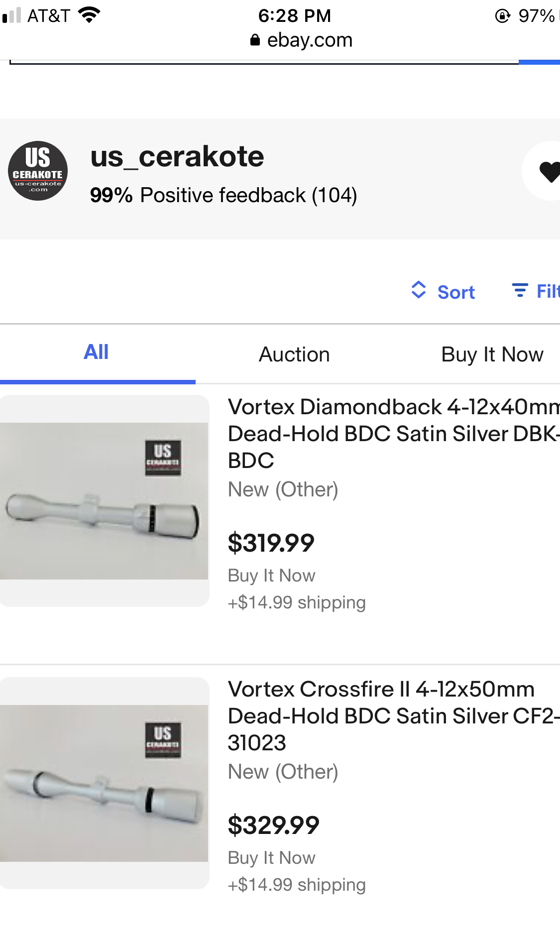Open the Sort options dropdown
560x940 pixels.
443,291
